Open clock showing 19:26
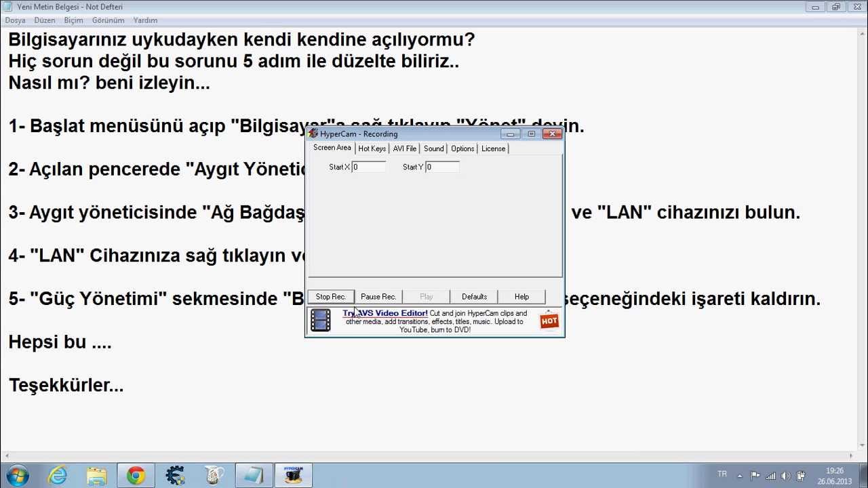Viewport: 868px width, 488px height. click(835, 471)
